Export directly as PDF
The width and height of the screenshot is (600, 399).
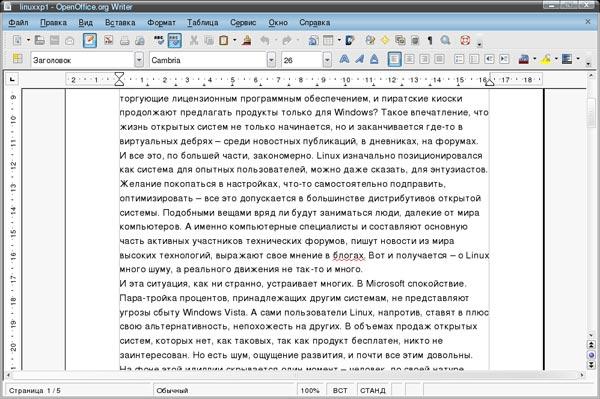[x=108, y=40]
